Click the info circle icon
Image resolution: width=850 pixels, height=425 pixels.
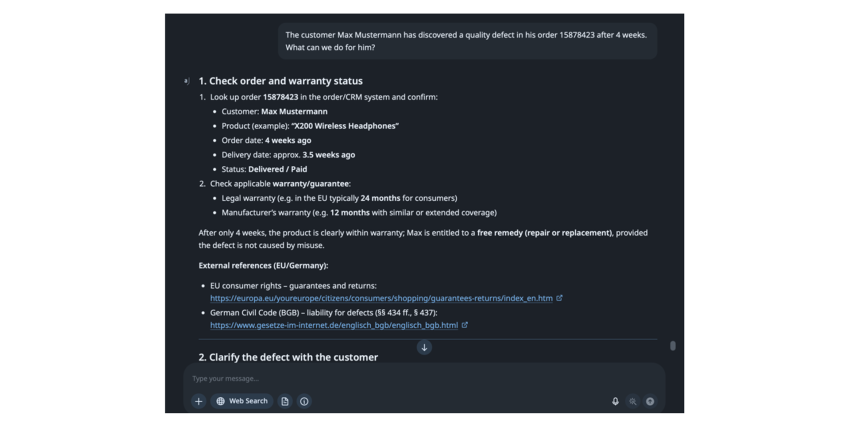click(304, 401)
